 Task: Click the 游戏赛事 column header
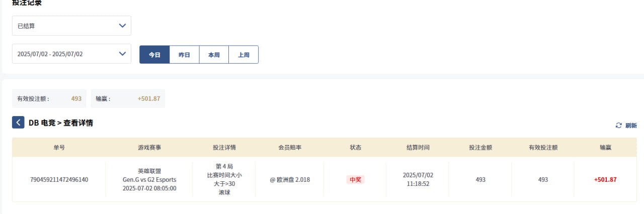(149, 148)
